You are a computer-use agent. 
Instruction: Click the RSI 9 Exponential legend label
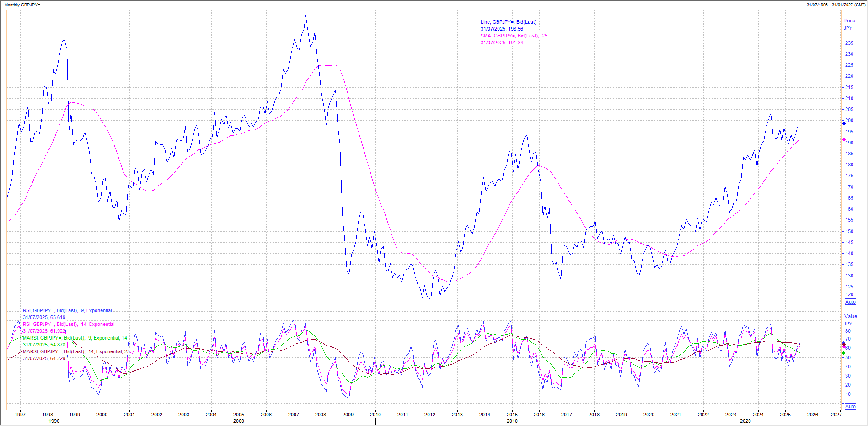(67, 310)
